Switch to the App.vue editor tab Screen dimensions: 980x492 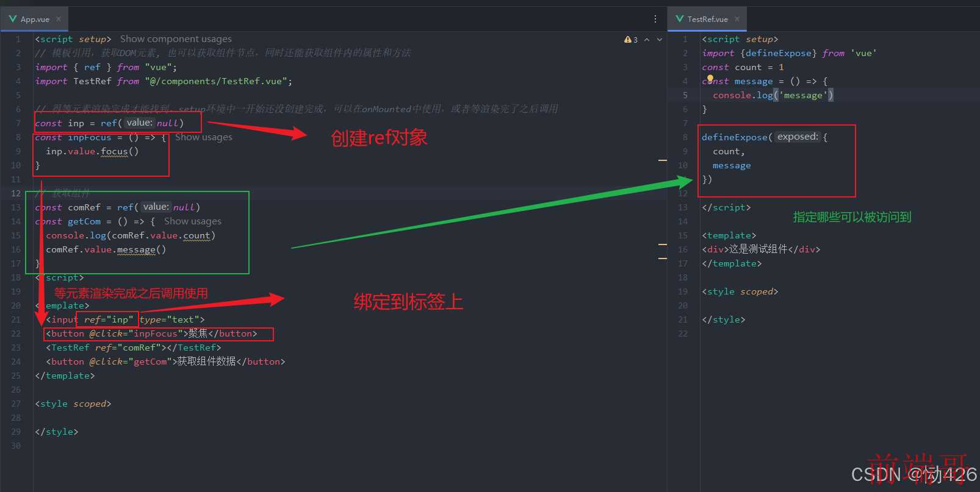pos(35,19)
